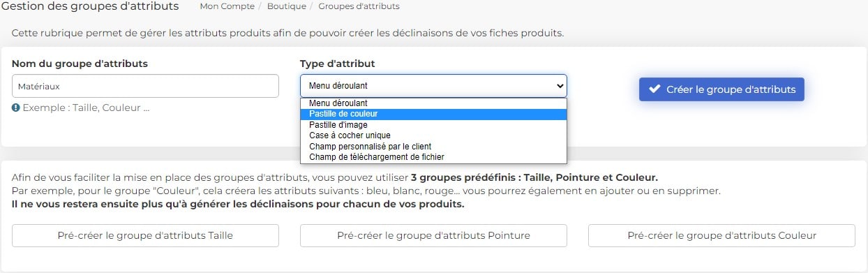The image size is (868, 273).
Task: Click the info icon beside Exemple hint
Action: 16,108
